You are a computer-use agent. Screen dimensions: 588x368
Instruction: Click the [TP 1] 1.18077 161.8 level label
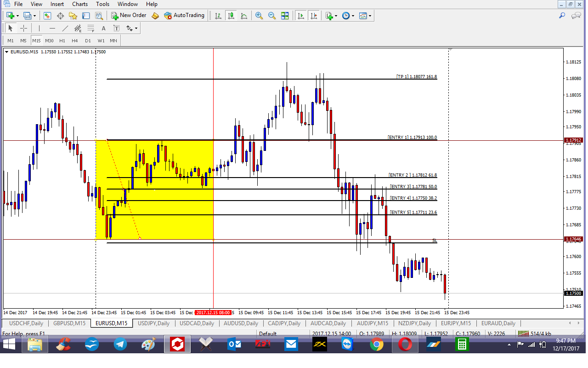coord(417,77)
